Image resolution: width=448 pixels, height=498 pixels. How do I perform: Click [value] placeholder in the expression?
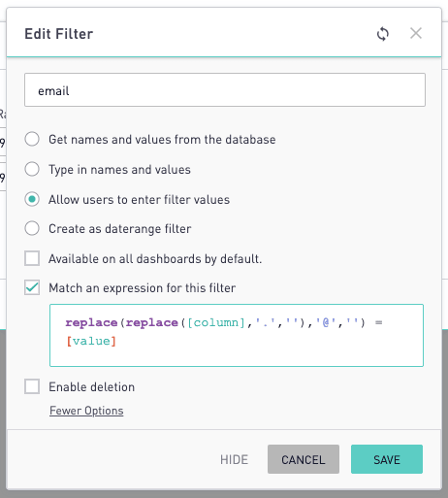tap(91, 341)
